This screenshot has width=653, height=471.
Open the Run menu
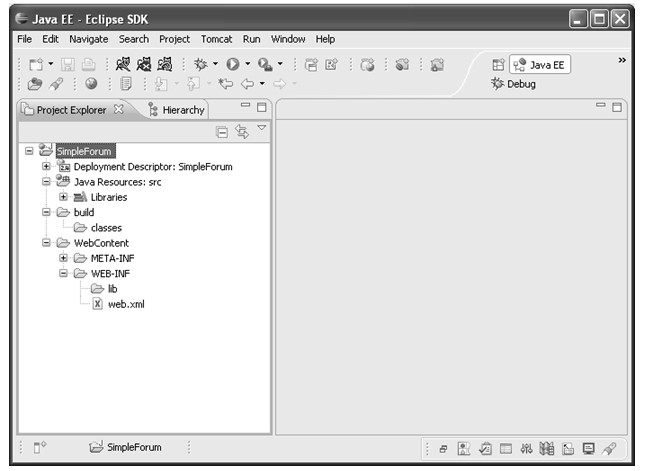pos(252,39)
